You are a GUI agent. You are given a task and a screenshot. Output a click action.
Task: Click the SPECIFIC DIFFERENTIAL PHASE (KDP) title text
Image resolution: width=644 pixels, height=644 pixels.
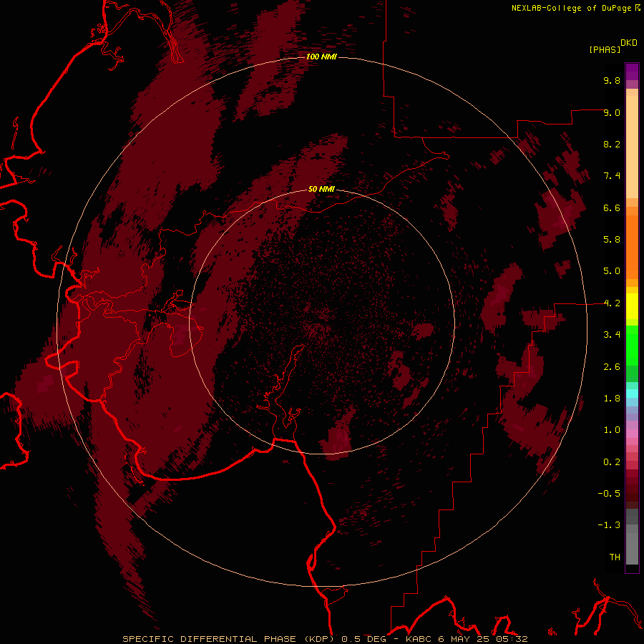[x=228, y=639]
